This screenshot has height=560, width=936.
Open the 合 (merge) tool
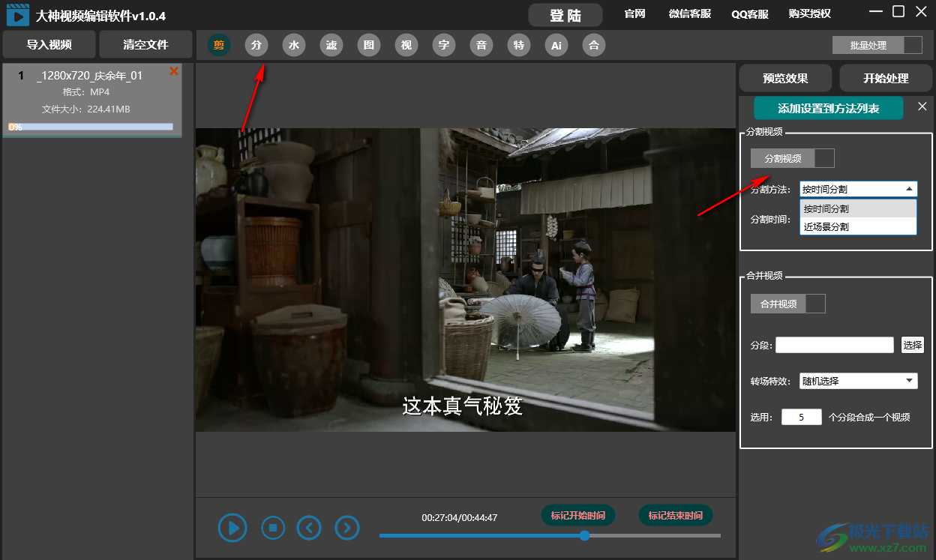tap(594, 45)
